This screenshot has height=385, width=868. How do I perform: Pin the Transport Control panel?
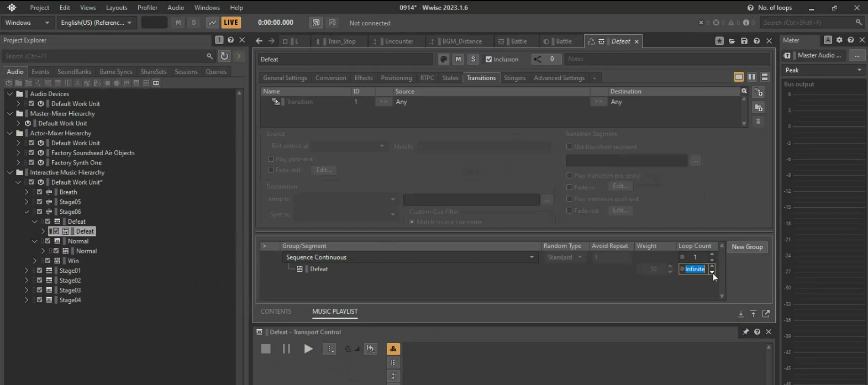tap(745, 332)
